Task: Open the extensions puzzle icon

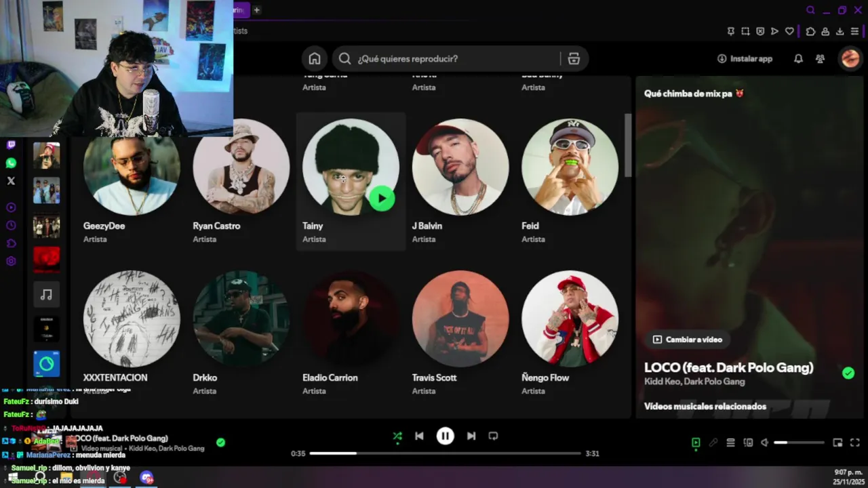Action: coord(810,31)
